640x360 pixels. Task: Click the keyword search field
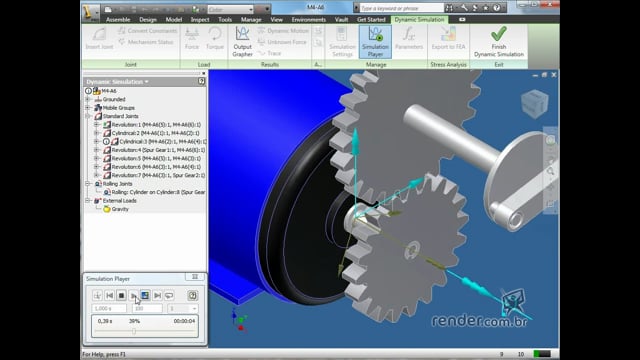click(401, 8)
